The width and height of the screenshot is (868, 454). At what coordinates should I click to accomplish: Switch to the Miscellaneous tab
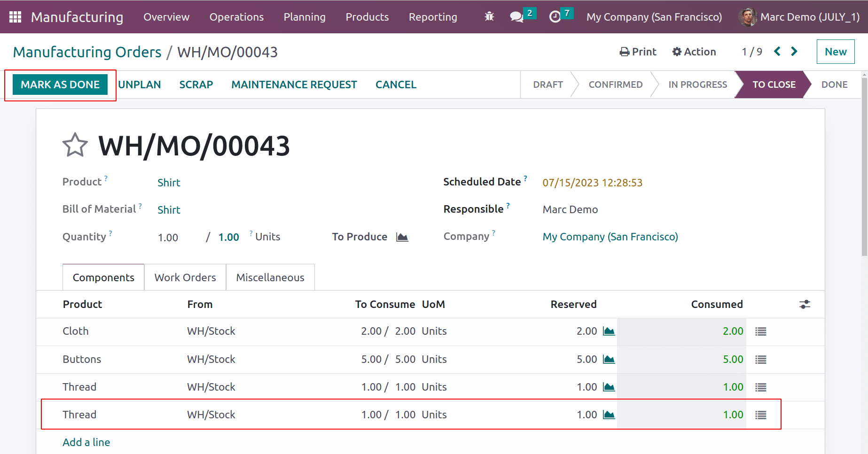(270, 277)
